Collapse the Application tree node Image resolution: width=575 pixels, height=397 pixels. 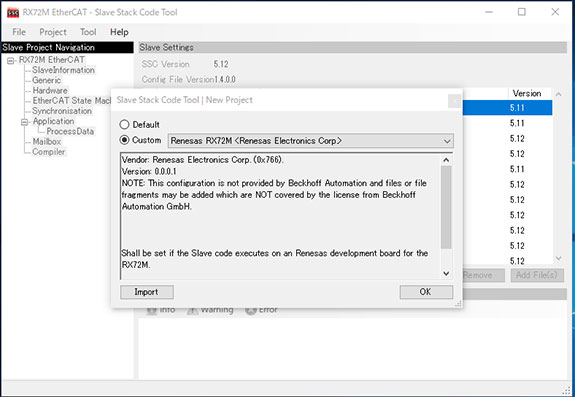pyautogui.click(x=25, y=122)
